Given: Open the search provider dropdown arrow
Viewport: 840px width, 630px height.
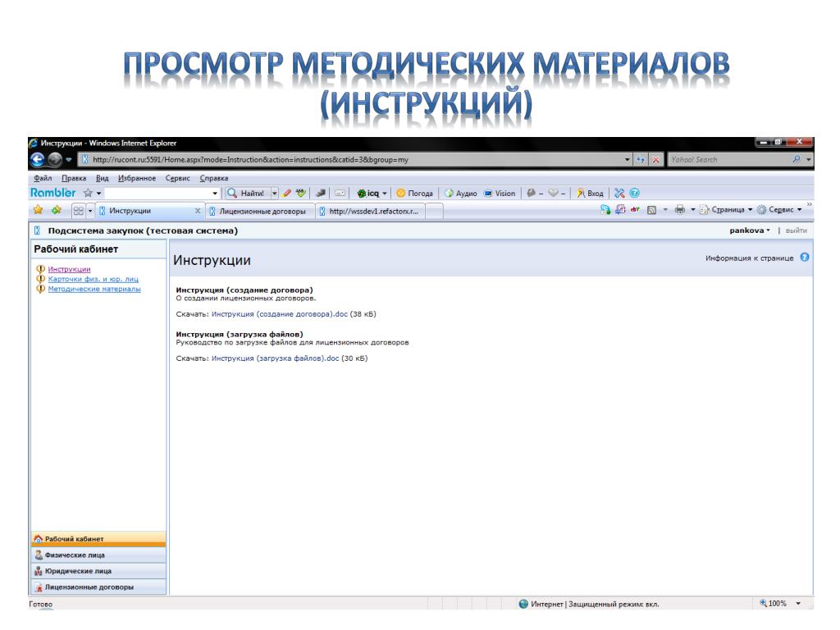Looking at the screenshot, I should [x=808, y=160].
